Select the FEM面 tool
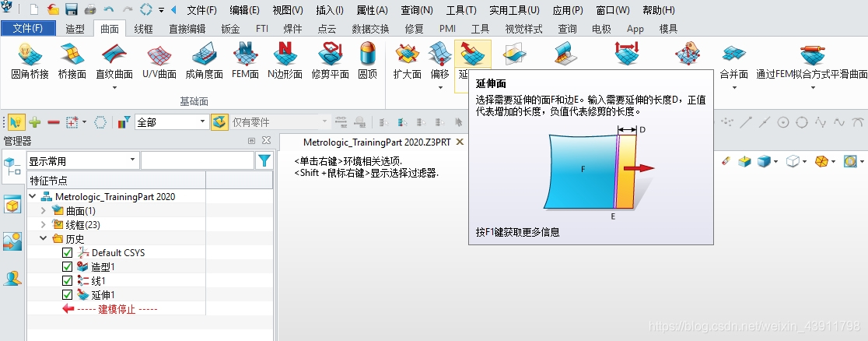Screen dimensions: 868x341 pos(245,61)
